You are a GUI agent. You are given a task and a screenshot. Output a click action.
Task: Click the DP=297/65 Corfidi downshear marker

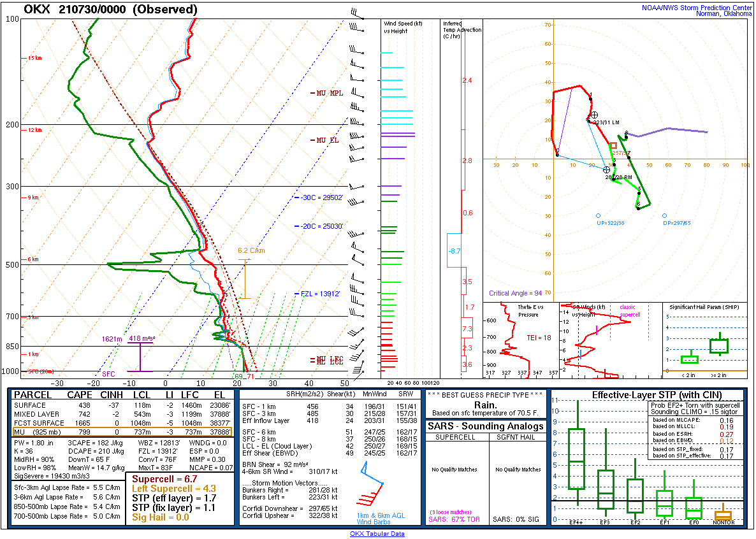coord(664,216)
